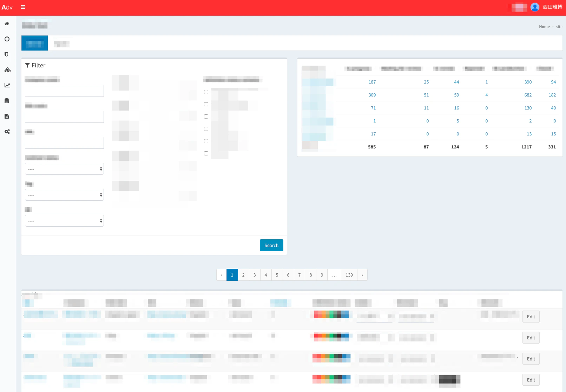The width and height of the screenshot is (566, 392).
Task: Open the middle '----' dropdown in Filter
Action: coord(64,195)
